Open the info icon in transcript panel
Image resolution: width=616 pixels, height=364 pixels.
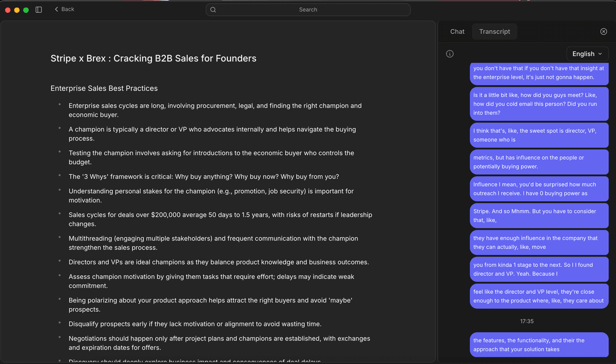click(x=450, y=54)
